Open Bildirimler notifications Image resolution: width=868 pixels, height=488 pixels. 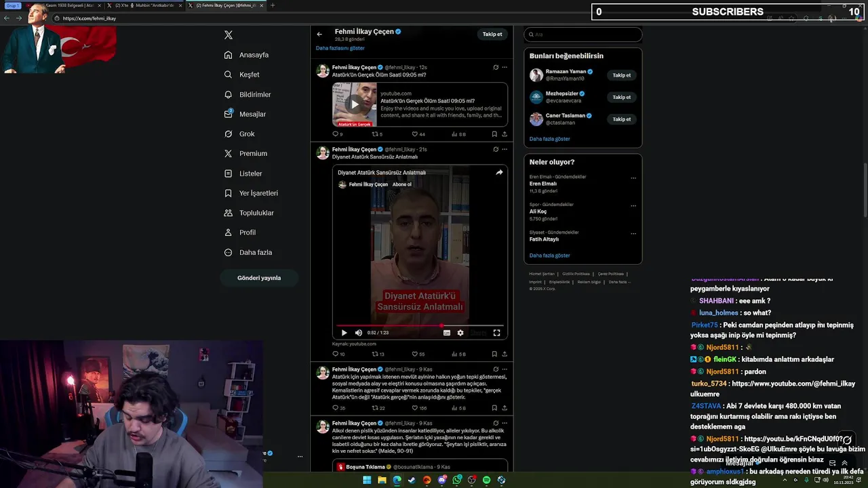(248, 94)
